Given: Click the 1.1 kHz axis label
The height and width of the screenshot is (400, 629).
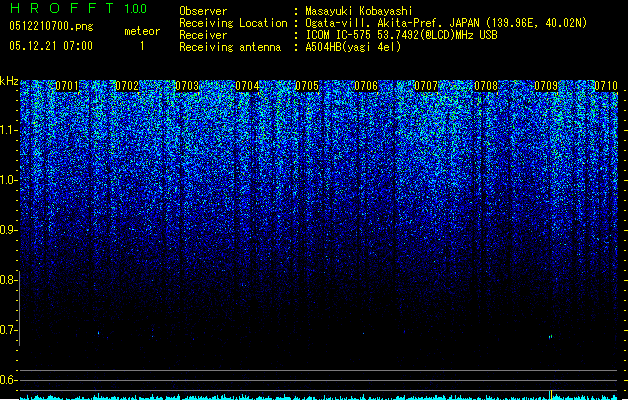Looking at the screenshot, I should (x=9, y=130).
